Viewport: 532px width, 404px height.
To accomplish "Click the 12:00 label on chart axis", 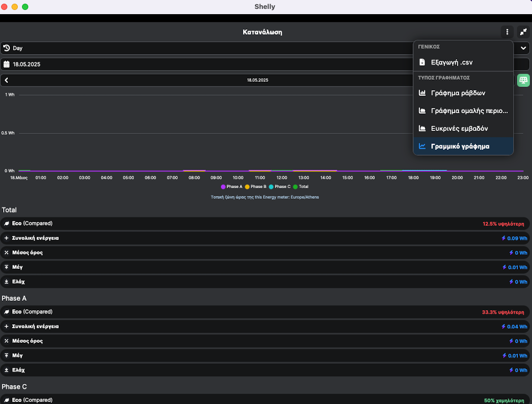I will [282, 178].
